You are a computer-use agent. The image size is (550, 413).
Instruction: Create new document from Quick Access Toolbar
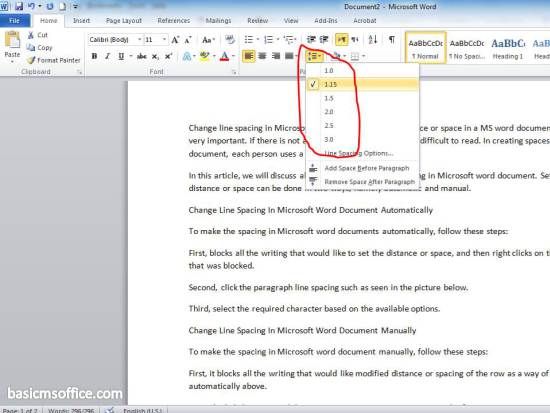pos(62,6)
